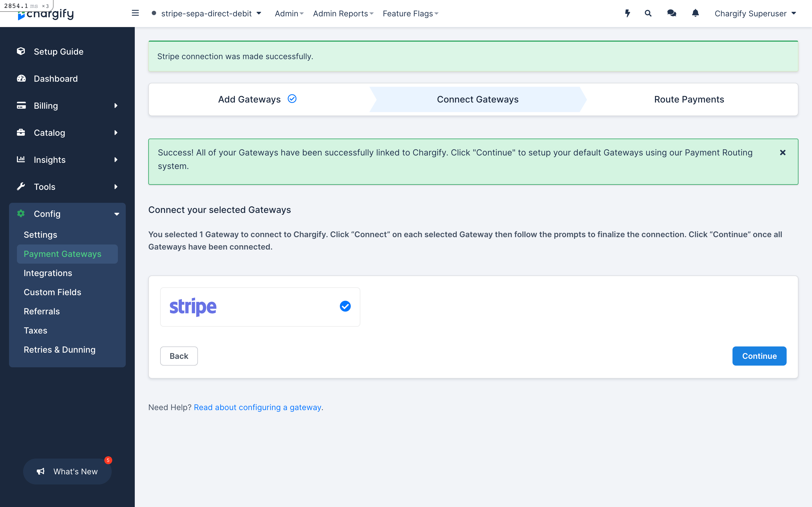Click the Add Gateways completed check

(x=292, y=99)
